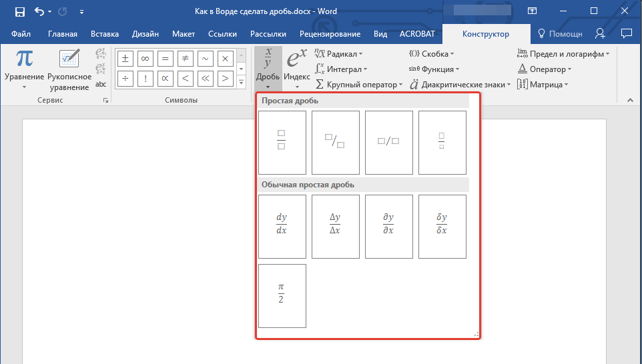Insert the plus-minus symbol
This screenshot has width=642, height=364.
(123, 59)
